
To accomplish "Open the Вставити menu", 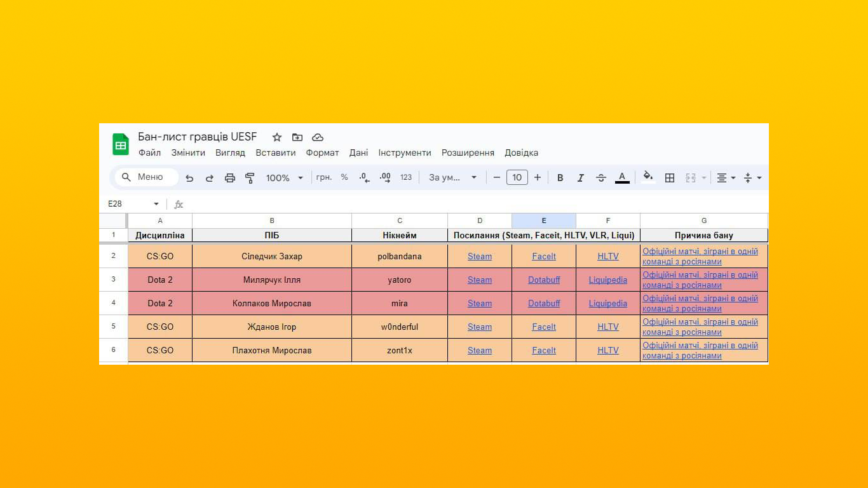I will [x=276, y=152].
